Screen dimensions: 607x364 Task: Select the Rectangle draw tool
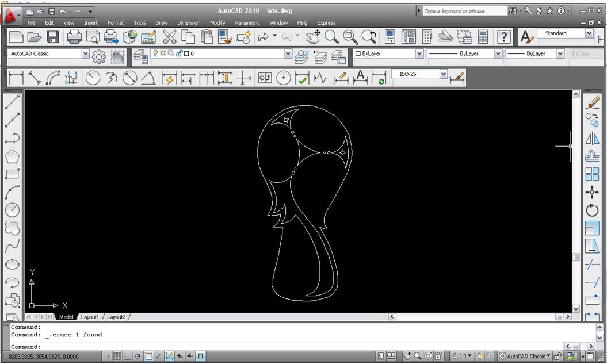pos(13,174)
